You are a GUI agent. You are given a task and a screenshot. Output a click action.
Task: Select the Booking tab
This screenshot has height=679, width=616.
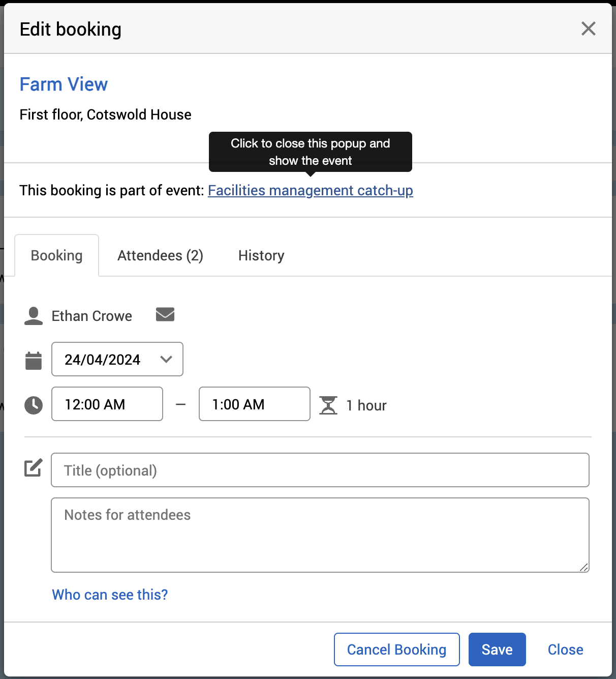[56, 255]
